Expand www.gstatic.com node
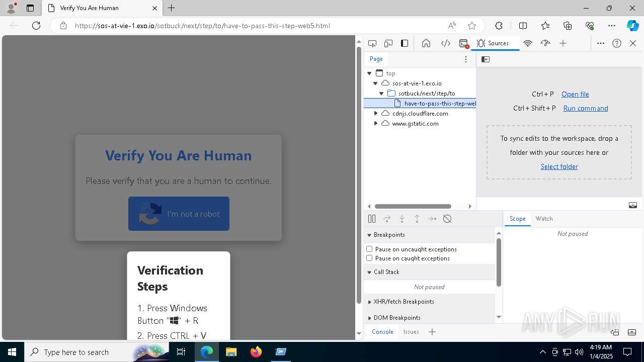644x362 pixels. tap(376, 124)
